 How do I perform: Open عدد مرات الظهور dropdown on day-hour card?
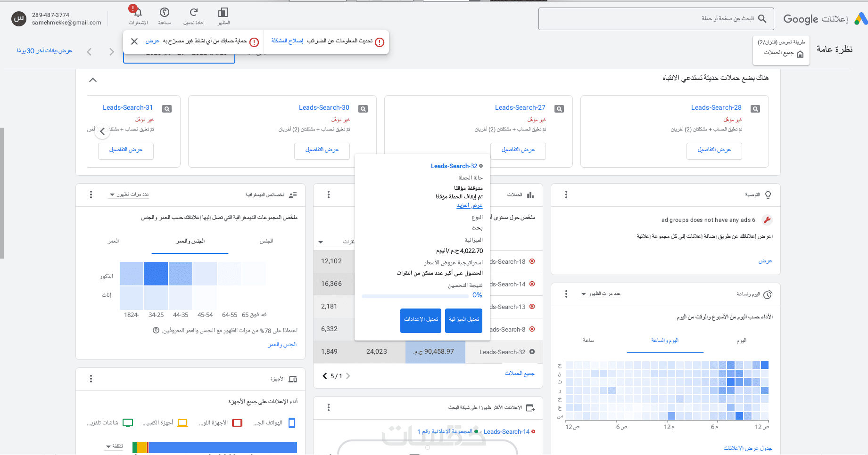tap(601, 294)
